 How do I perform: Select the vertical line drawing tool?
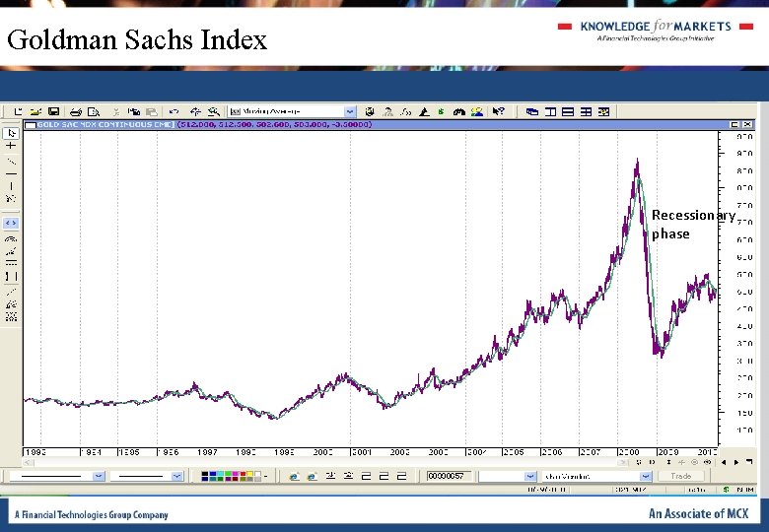[x=11, y=186]
